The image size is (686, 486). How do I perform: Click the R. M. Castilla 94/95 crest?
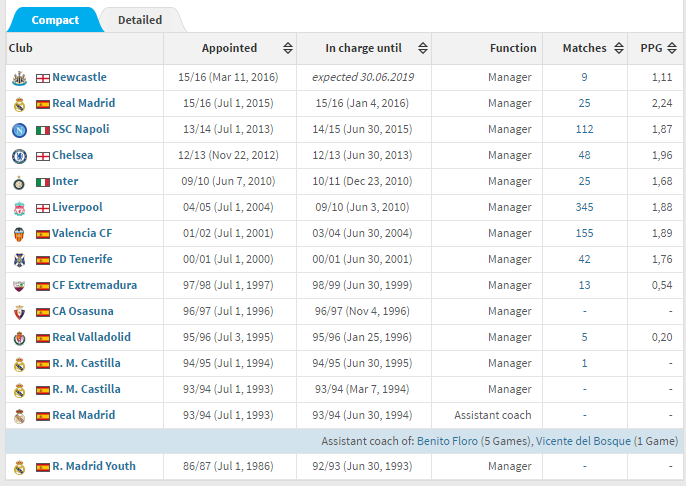(x=19, y=364)
